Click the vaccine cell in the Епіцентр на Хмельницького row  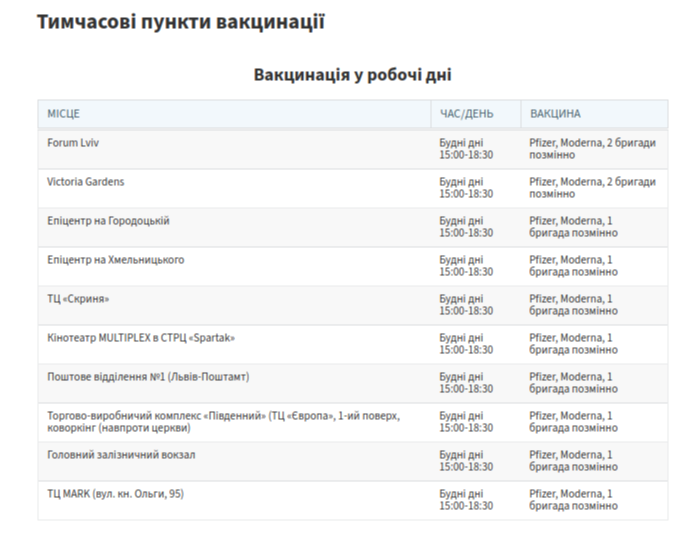[594, 266]
